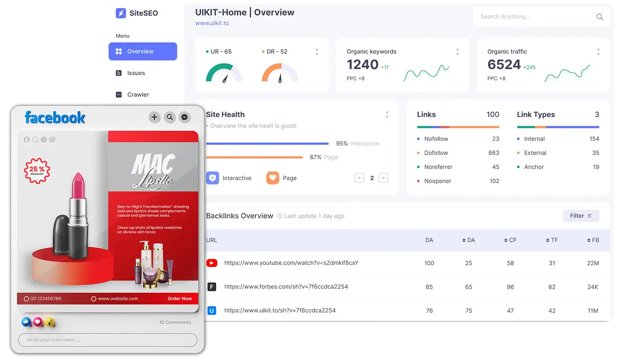Click the thumbs-up Like reaction icon
The image size is (619, 364).
27,322
